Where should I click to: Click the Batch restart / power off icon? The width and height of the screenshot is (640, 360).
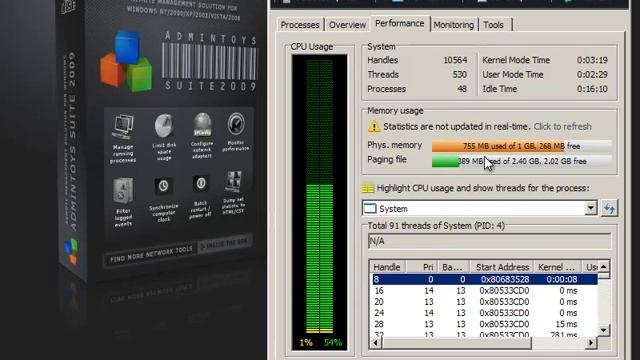tap(201, 184)
